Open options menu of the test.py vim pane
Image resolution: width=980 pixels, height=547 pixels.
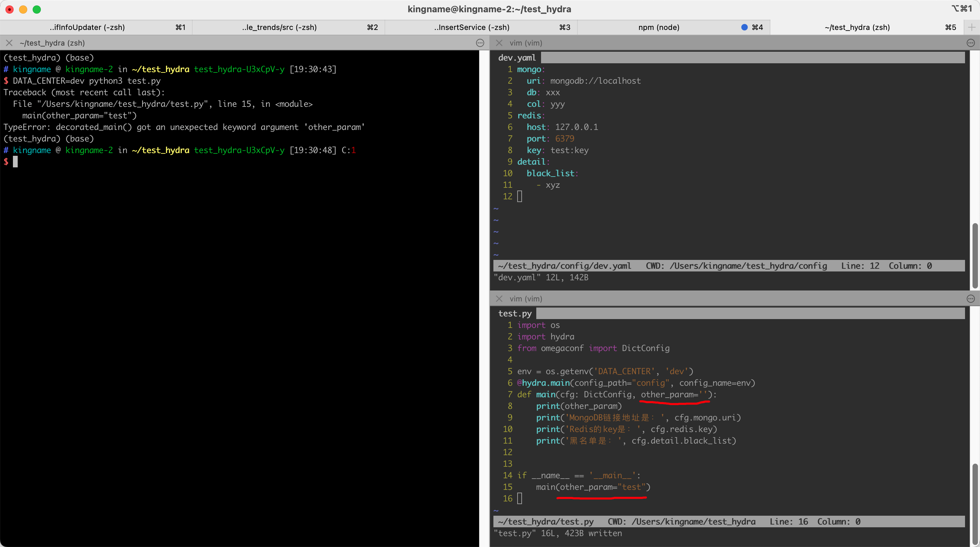970,299
